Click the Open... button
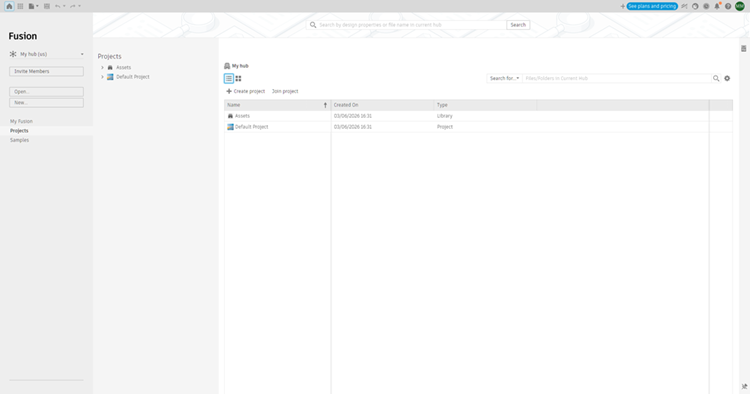Viewport: 750px width, 394px height. point(46,92)
